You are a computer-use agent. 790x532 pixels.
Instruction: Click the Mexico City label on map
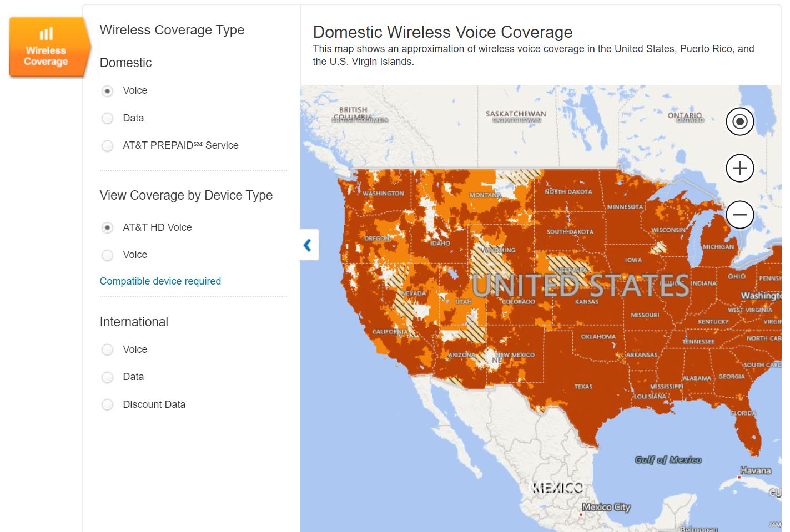(x=606, y=507)
